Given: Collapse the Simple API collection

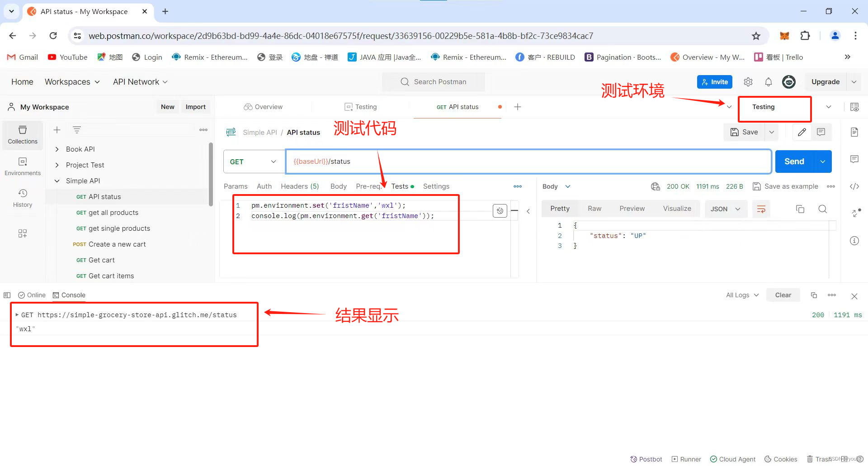Looking at the screenshot, I should [57, 181].
